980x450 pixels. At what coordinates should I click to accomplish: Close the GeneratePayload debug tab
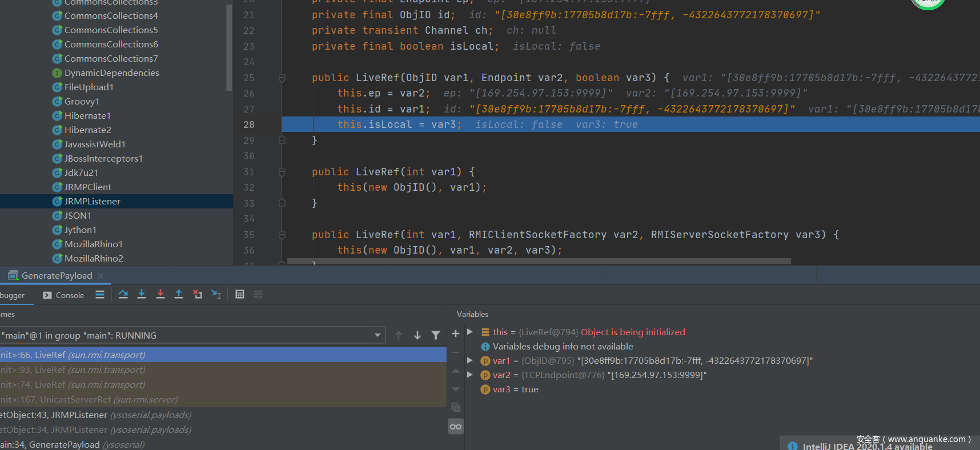click(x=101, y=275)
